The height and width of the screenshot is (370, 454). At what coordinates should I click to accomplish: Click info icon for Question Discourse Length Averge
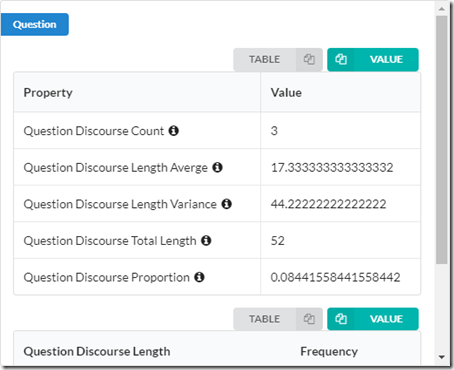(218, 167)
